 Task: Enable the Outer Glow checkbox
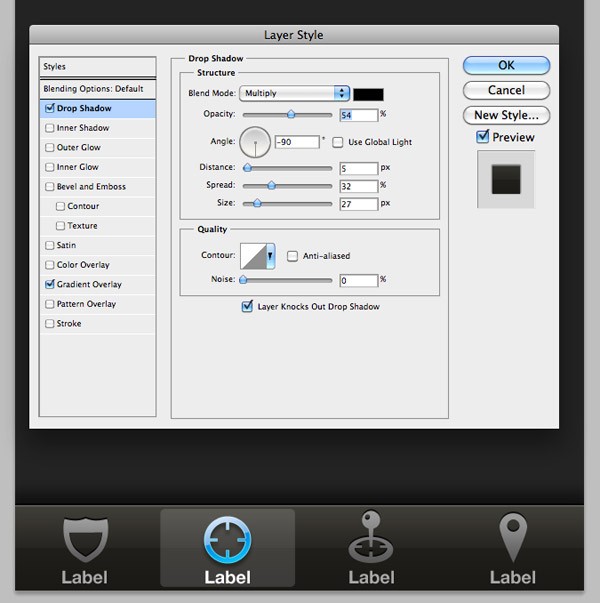(50, 147)
